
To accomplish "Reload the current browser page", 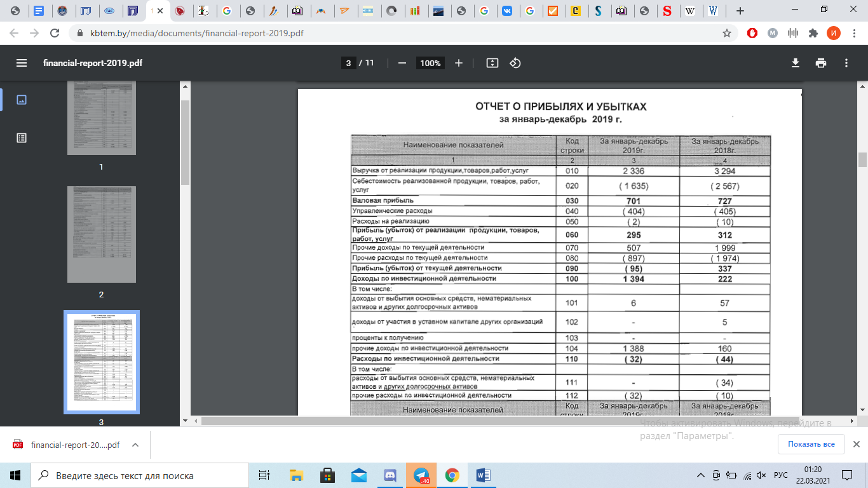I will pos(55,33).
